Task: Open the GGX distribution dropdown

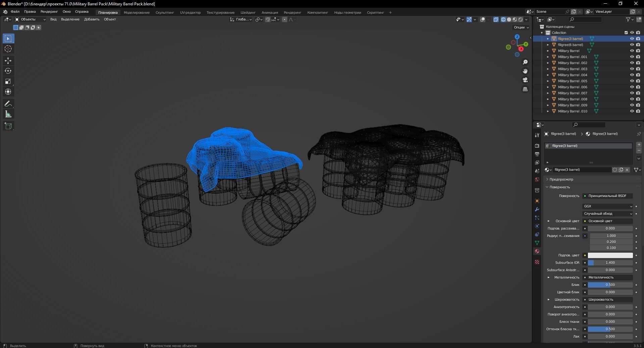Action: pos(607,206)
